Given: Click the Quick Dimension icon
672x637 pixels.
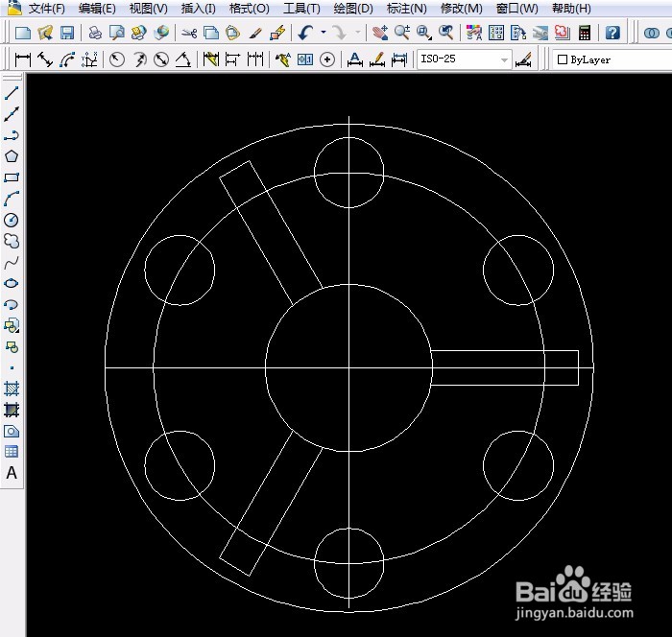Looking at the screenshot, I should pos(210,59).
